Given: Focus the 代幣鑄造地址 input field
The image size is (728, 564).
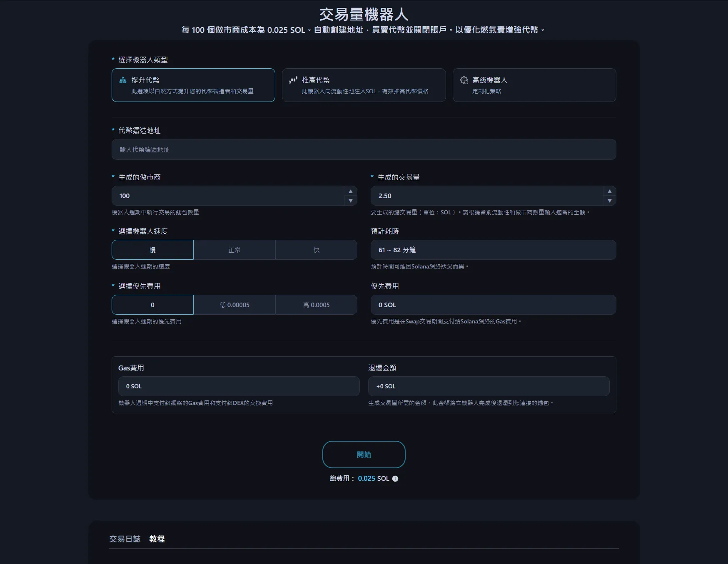Looking at the screenshot, I should pyautogui.click(x=364, y=149).
